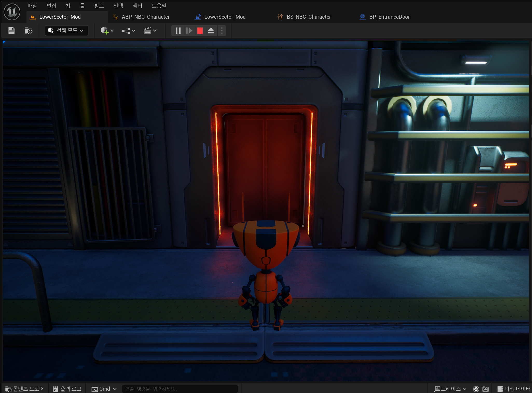Open the 파일 menu
532x393 pixels.
click(32, 5)
